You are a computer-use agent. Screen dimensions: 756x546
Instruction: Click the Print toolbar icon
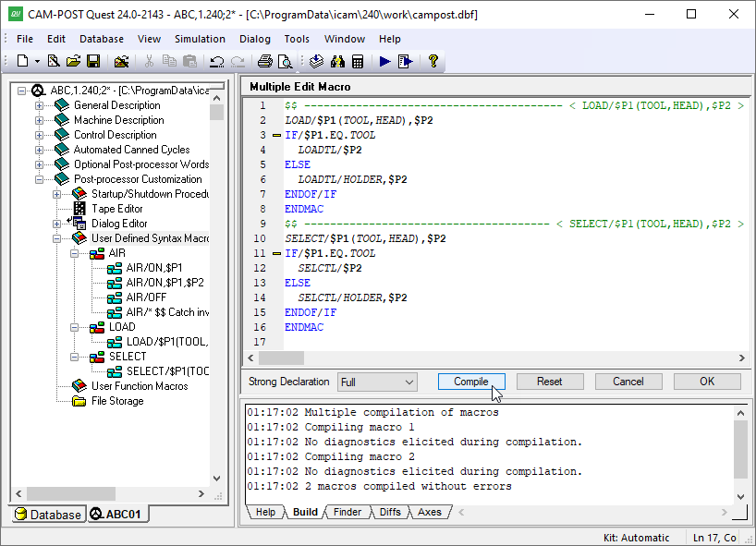coord(264,61)
